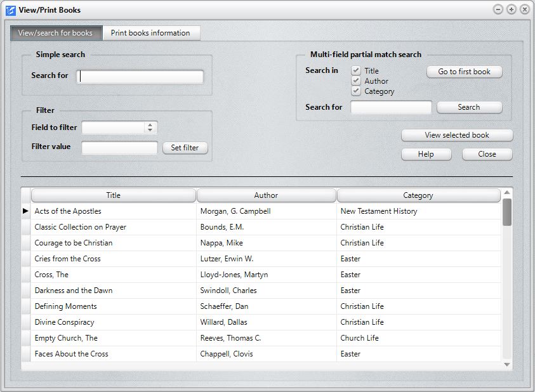Select the View/search for books tab
This screenshot has height=392, width=535.
coord(55,33)
